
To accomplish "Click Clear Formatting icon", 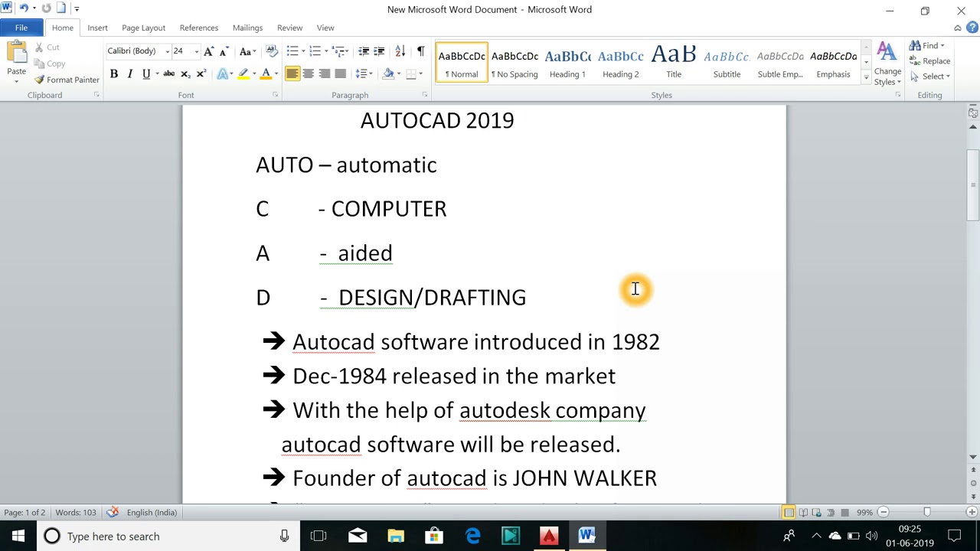I will click(x=272, y=51).
